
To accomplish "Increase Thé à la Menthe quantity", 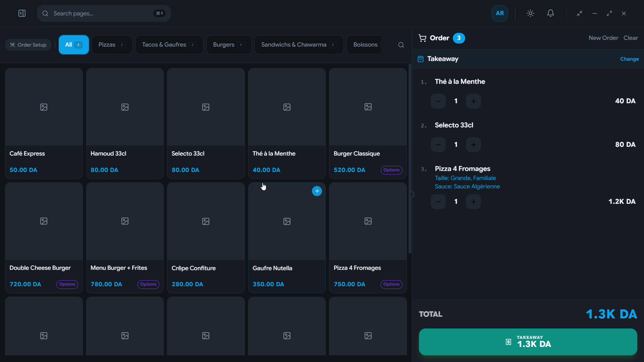I will click(x=473, y=101).
